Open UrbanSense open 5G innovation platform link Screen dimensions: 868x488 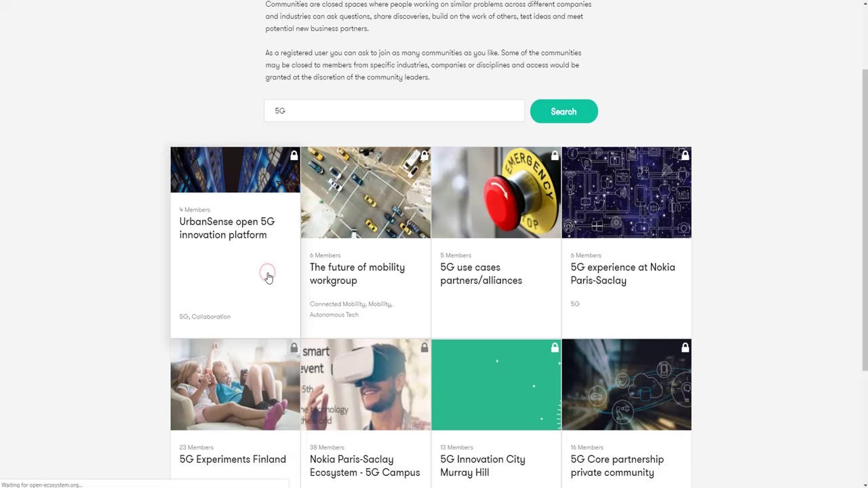[226, 228]
